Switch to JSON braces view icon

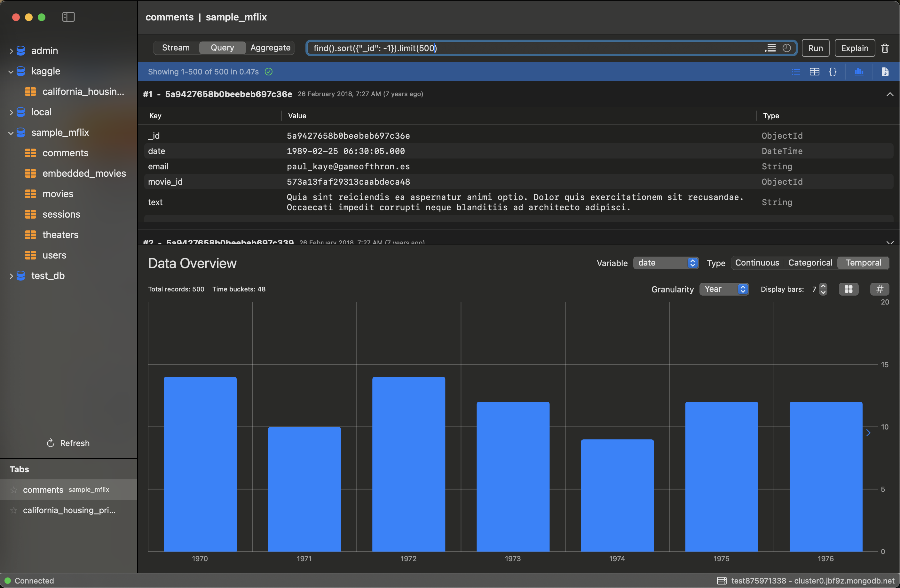click(832, 72)
